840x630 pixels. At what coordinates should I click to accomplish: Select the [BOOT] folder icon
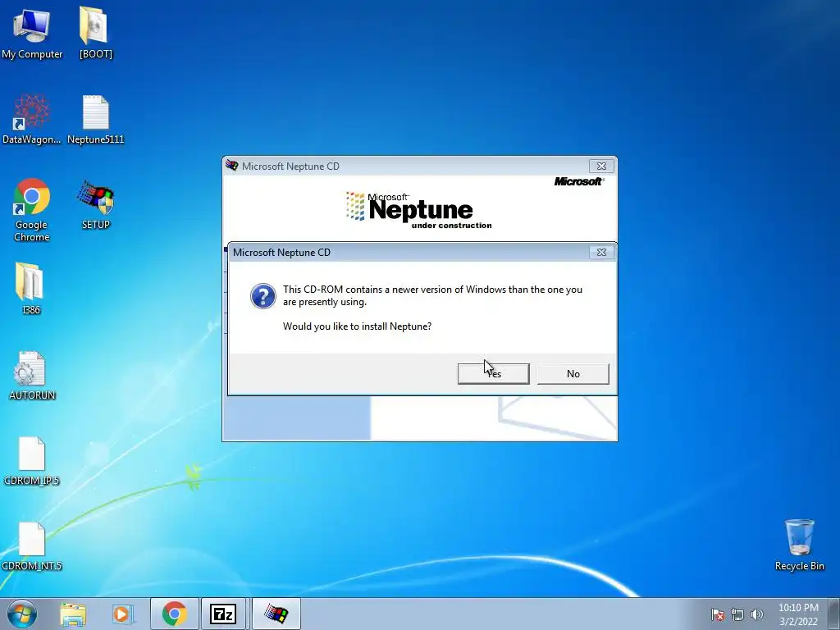pos(95,33)
